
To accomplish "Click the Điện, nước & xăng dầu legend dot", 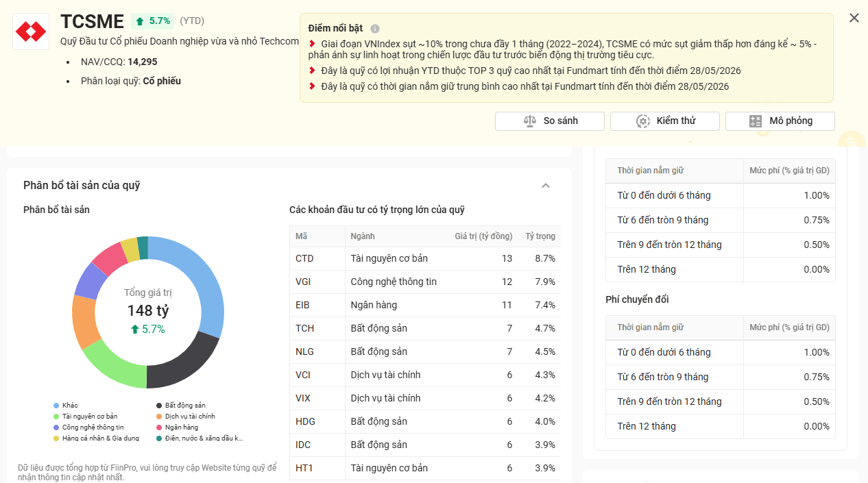I will (159, 438).
